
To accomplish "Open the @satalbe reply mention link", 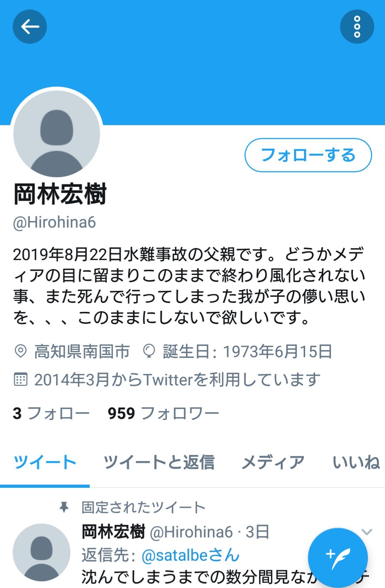I will (x=191, y=555).
